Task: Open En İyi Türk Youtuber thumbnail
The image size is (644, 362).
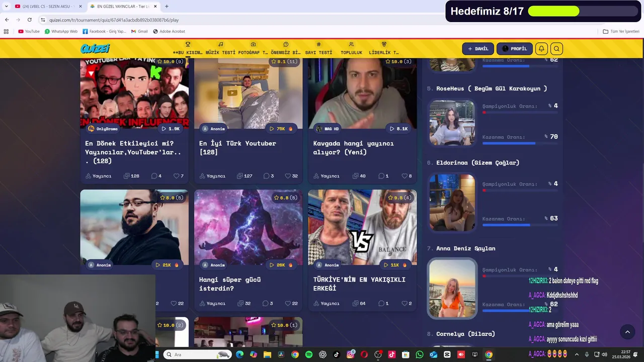Action: pos(249,93)
